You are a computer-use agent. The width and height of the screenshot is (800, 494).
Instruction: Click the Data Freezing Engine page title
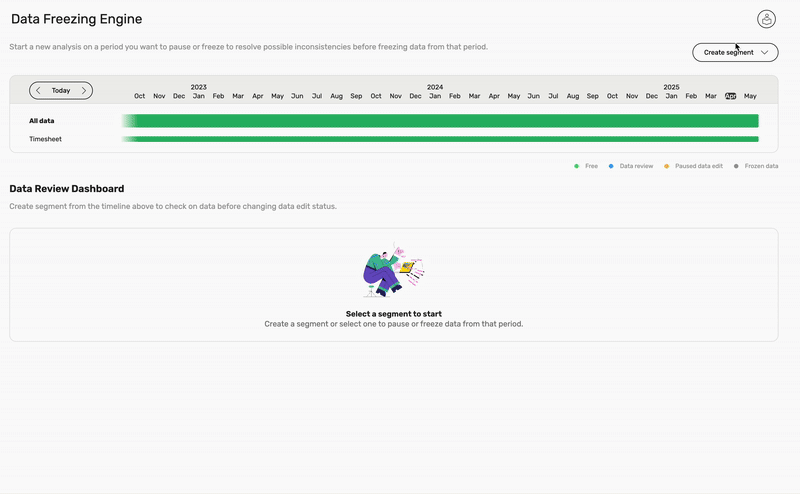pos(77,19)
